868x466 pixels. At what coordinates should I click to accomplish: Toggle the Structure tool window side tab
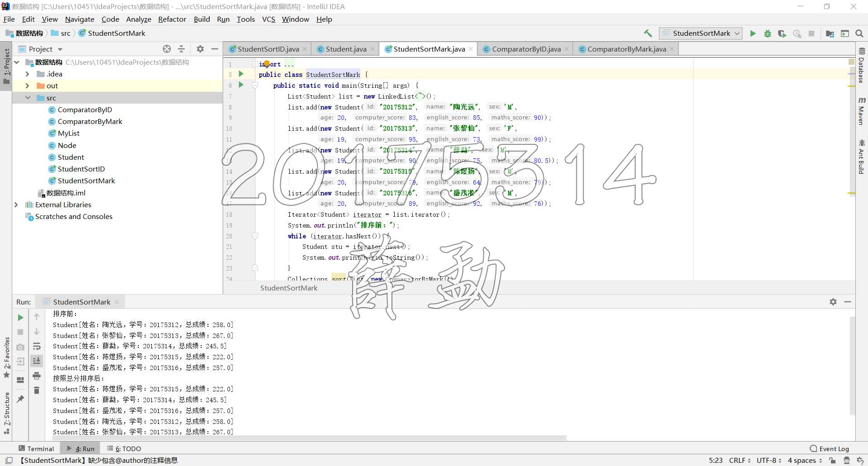6,413
